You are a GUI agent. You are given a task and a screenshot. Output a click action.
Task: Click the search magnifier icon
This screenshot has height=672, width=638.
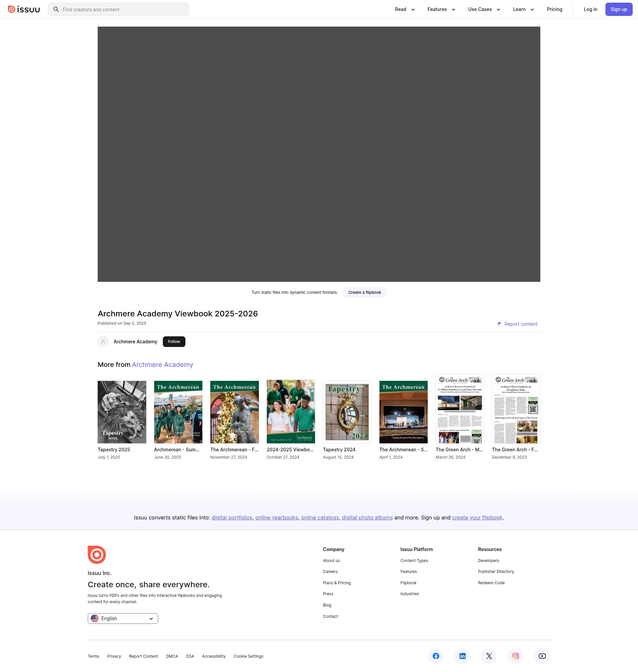click(56, 9)
